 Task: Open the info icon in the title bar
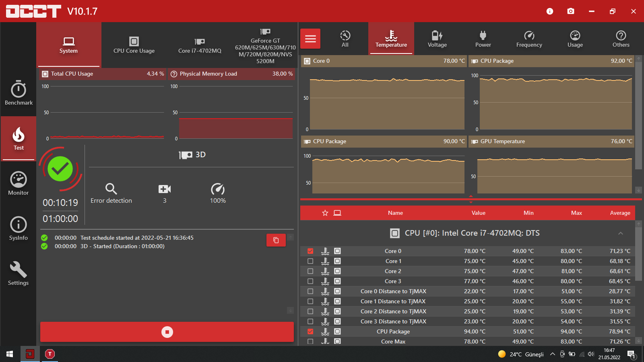[550, 11]
